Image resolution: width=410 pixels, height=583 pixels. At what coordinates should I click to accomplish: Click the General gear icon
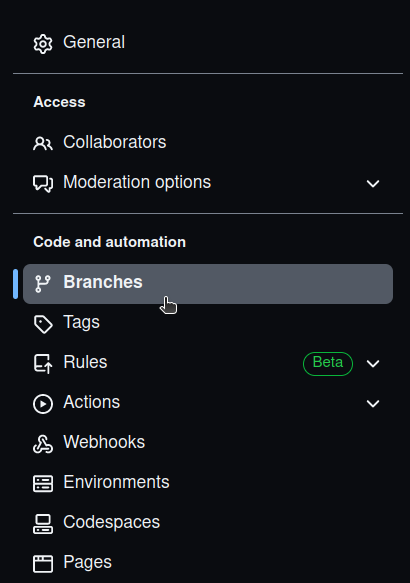43,44
